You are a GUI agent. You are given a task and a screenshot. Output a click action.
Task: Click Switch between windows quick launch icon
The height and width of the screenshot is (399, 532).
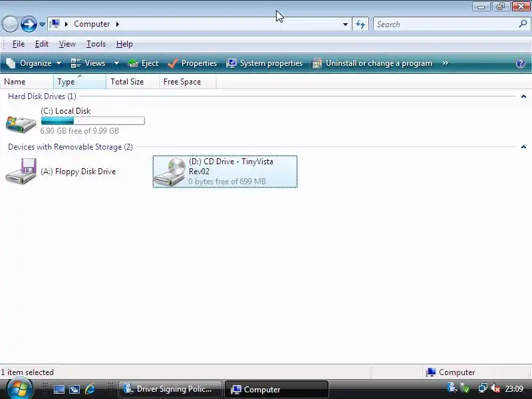click(x=74, y=389)
